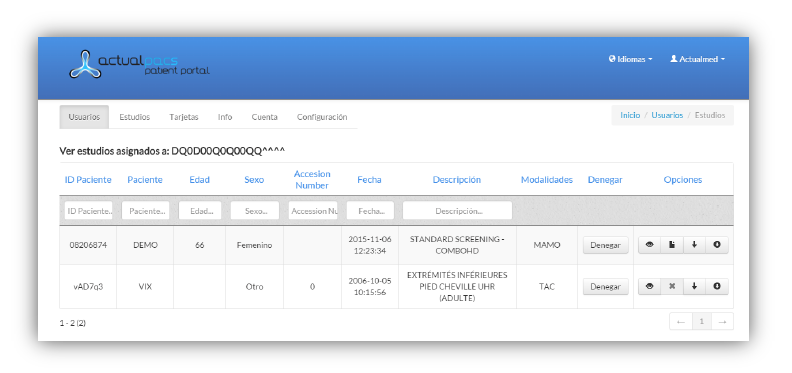Click the STANDARD SCREENING - COMBOHD description
Viewport: 792px width, 373px height.
(x=457, y=245)
